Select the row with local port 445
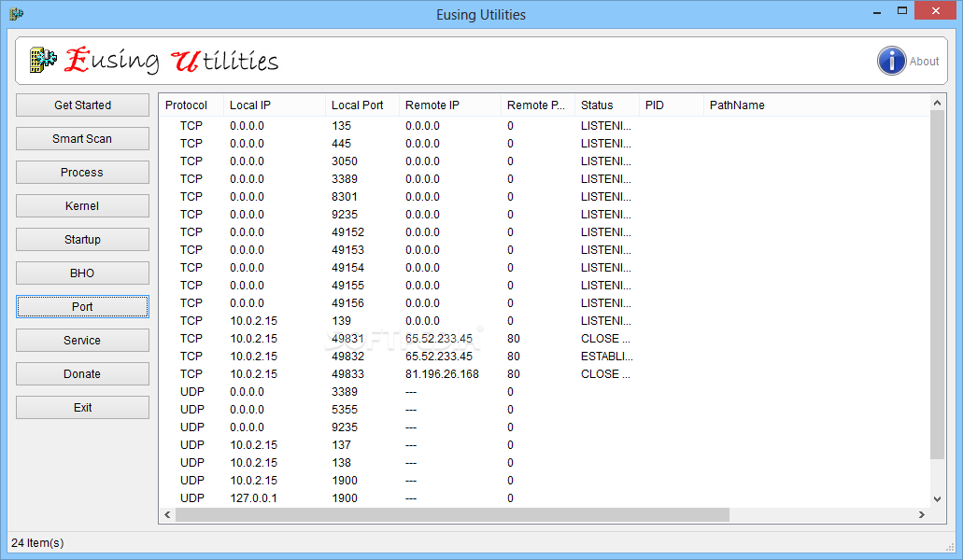The width and height of the screenshot is (963, 560). pos(545,144)
